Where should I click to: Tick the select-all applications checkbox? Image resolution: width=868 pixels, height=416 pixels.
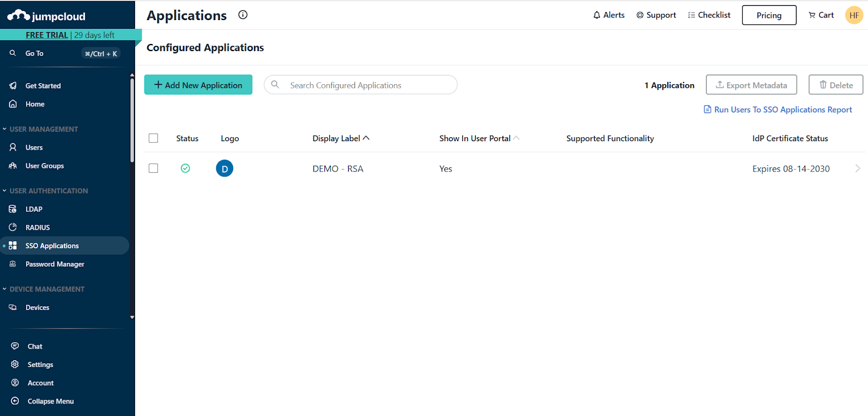154,138
